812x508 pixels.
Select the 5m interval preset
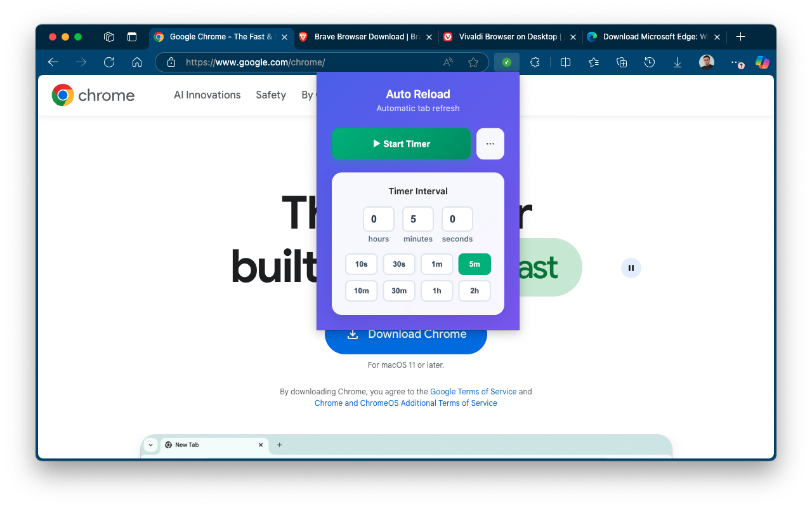[x=475, y=264]
